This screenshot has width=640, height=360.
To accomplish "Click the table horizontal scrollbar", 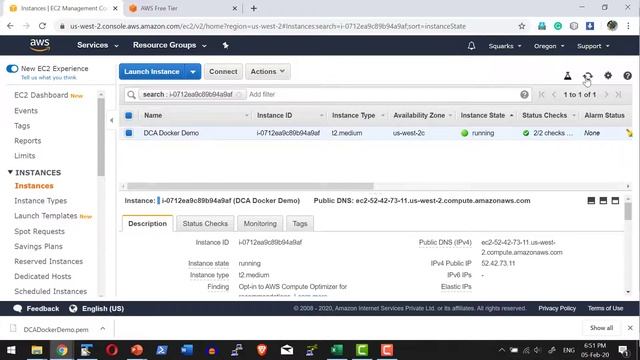I will [250, 186].
